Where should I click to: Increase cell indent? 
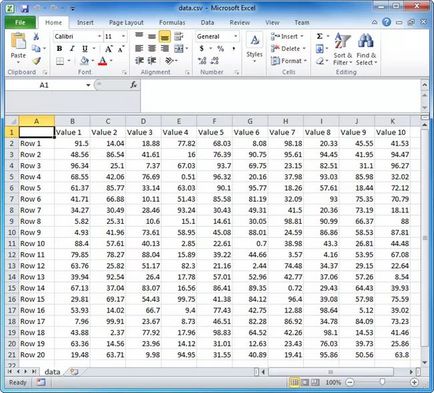pyautogui.click(x=152, y=61)
